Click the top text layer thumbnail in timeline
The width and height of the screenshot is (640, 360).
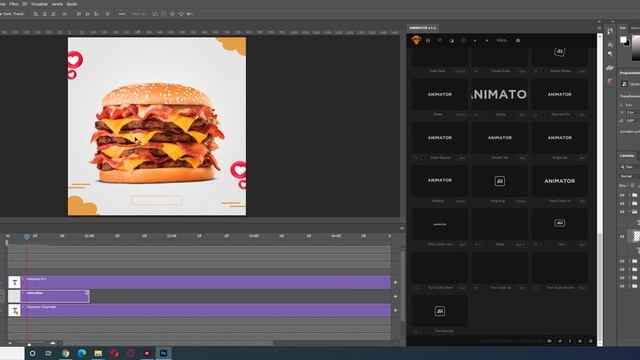pos(14,282)
